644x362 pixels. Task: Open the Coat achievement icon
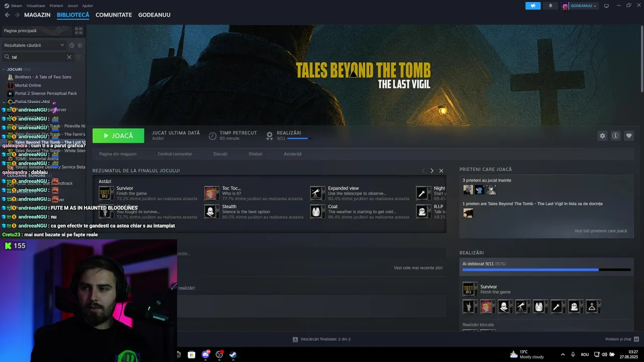(x=317, y=212)
